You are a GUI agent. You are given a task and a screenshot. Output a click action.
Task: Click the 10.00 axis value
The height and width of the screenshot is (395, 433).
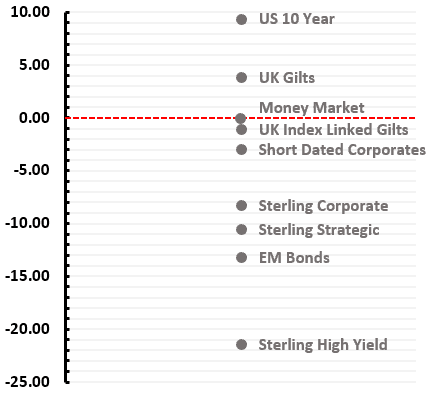tap(30, 12)
